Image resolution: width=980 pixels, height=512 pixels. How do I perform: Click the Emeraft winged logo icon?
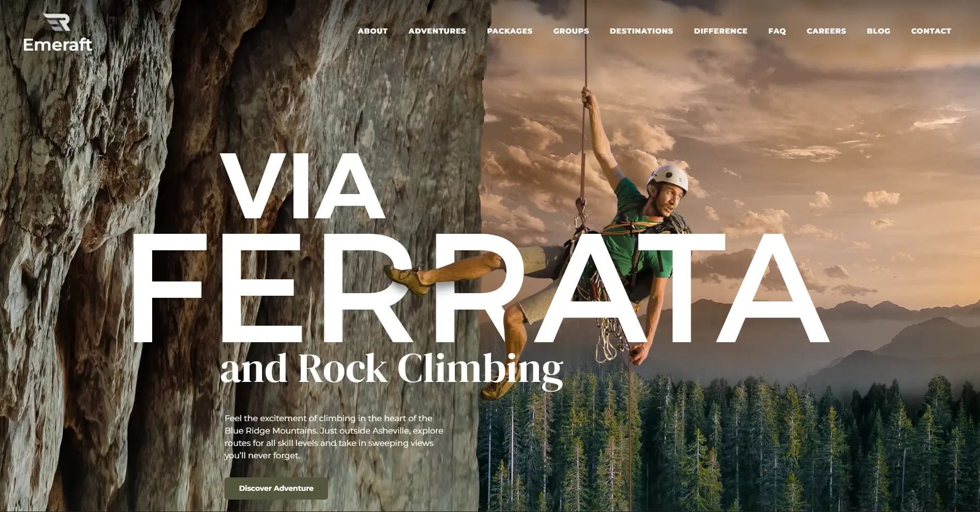point(57,22)
